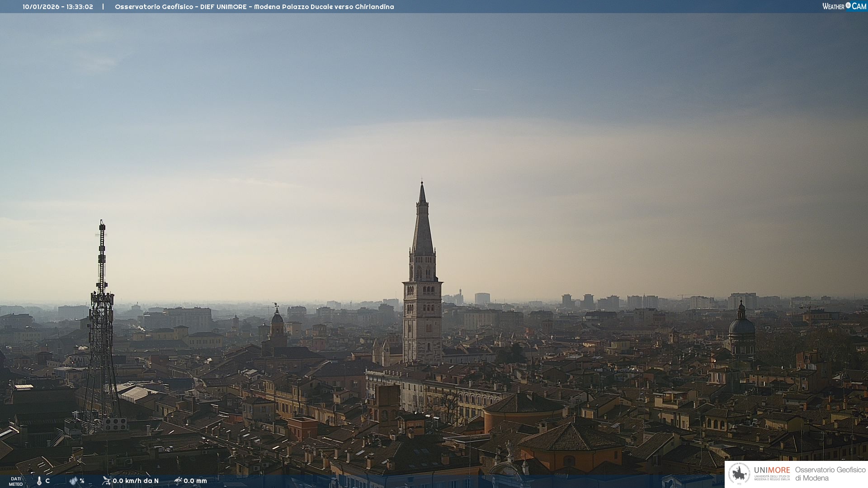Click the Ghirlandina tower's belfry windows
This screenshot has width=868, height=488.
click(423, 271)
